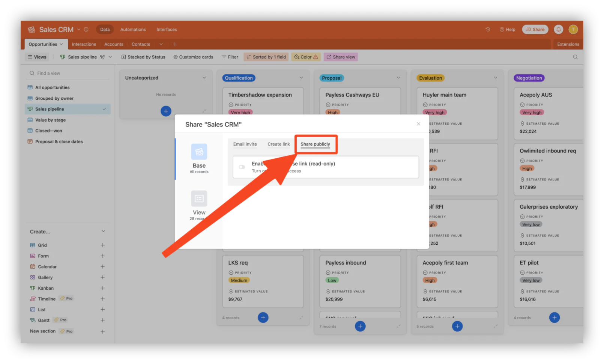Image resolution: width=604 pixels, height=364 pixels.
Task: Open Customize cards settings
Action: [193, 57]
